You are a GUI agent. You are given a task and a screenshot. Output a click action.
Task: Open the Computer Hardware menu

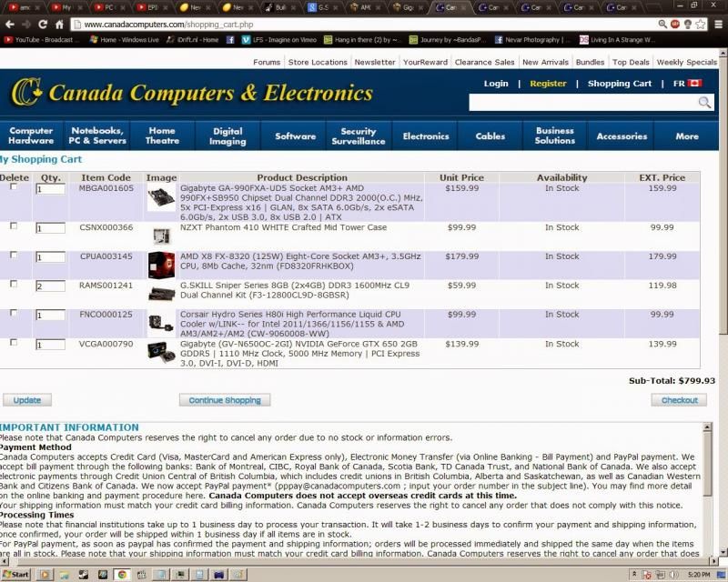tap(31, 135)
